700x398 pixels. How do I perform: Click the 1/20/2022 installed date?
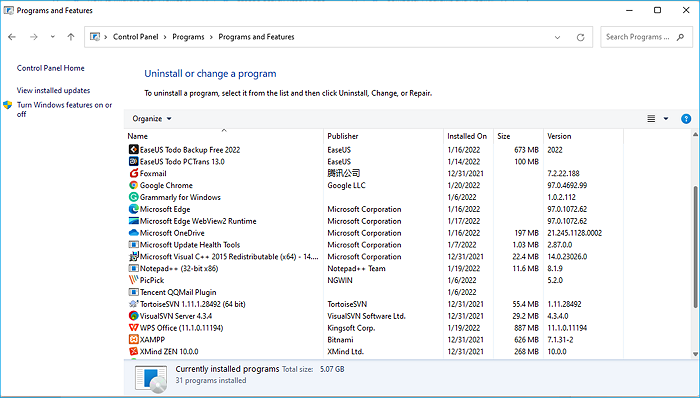click(464, 185)
